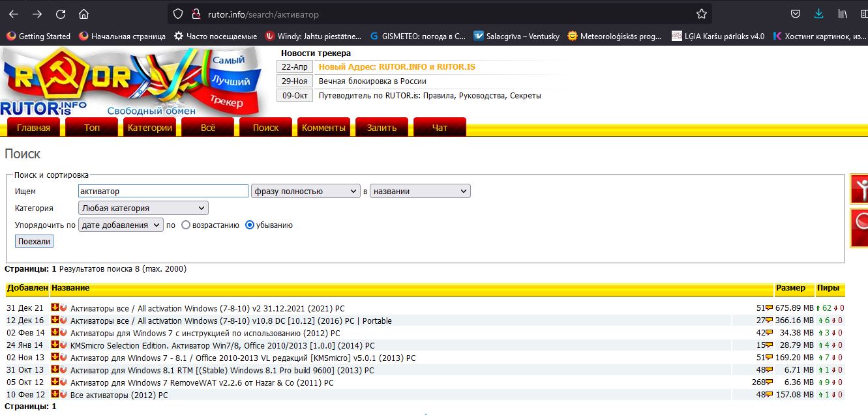Open the 'Начальная страница' bookmark
Screen dimensions: 868x415
click(122, 36)
